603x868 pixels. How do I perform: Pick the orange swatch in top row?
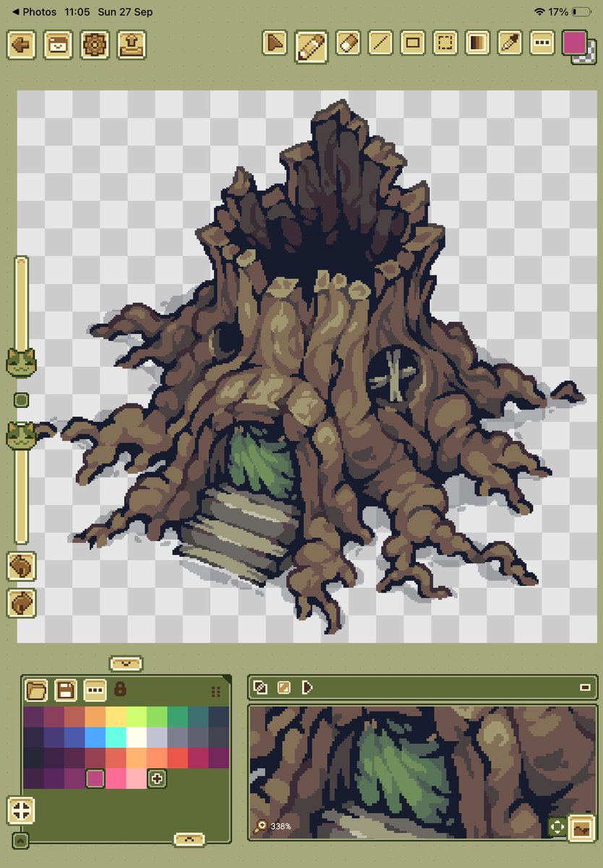95,717
